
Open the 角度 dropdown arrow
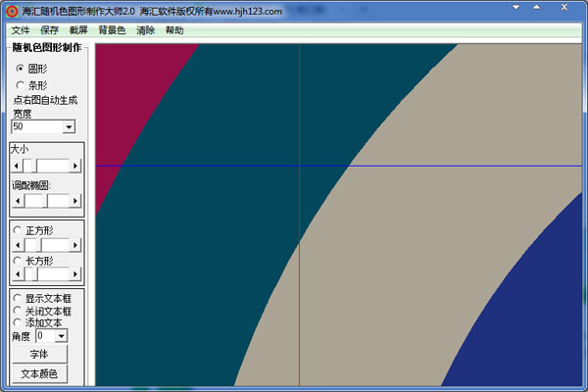62,336
